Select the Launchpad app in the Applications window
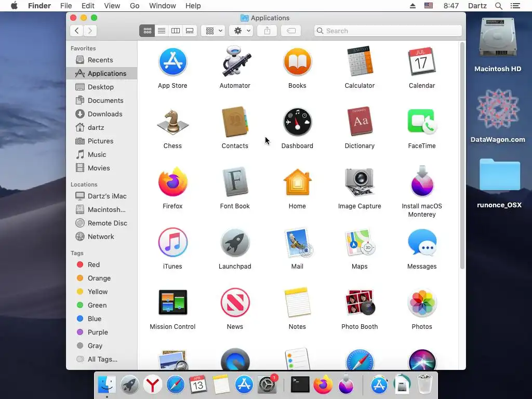Viewport: 532px width, 399px height. pos(235,243)
